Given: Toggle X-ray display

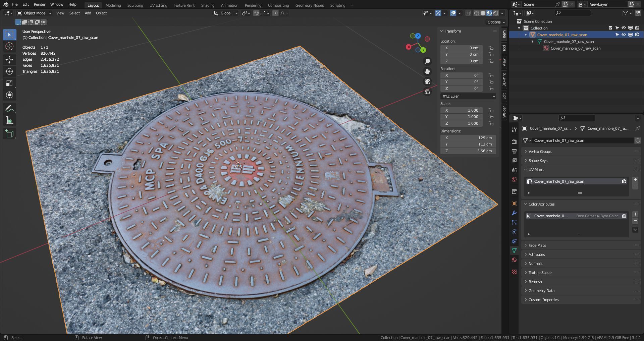Looking at the screenshot, I should point(468,13).
